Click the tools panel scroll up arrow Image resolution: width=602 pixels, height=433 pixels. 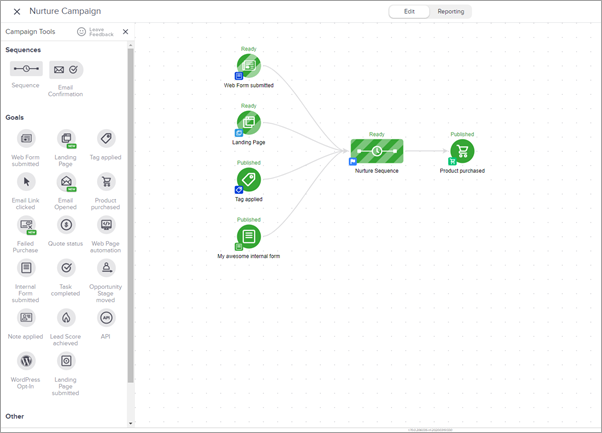click(131, 45)
